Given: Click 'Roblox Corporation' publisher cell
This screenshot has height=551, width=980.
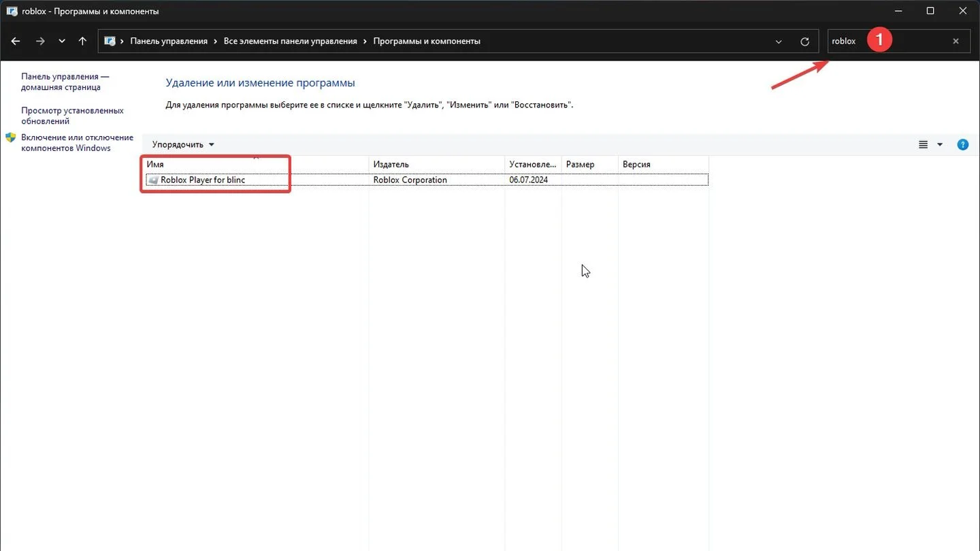Looking at the screenshot, I should tap(410, 180).
